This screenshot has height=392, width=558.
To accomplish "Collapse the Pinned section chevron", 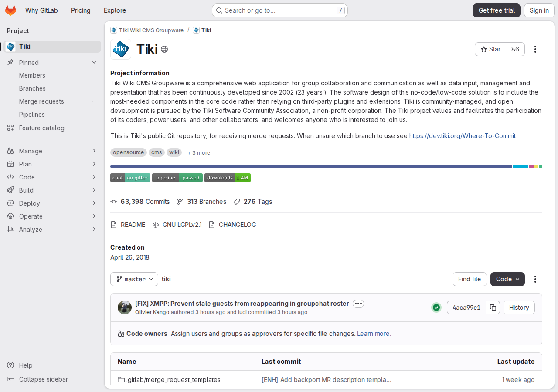I will click(x=94, y=63).
